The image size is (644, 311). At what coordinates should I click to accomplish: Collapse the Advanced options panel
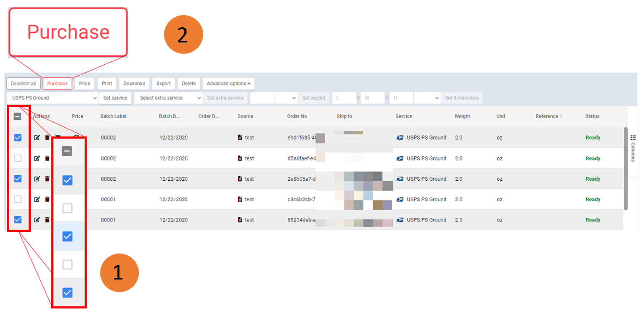pos(228,83)
